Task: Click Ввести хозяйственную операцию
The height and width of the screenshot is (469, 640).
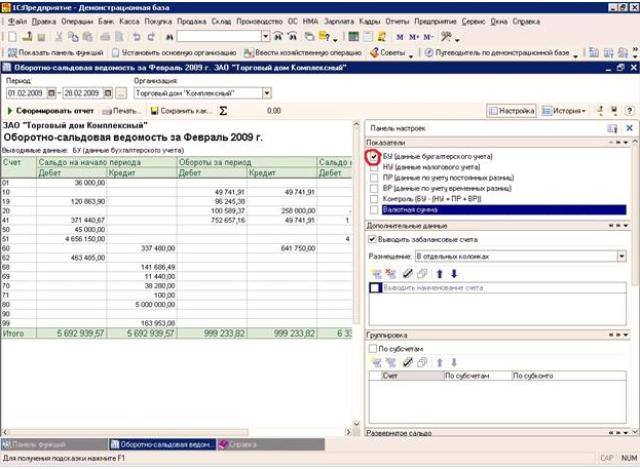Action: pos(302,53)
